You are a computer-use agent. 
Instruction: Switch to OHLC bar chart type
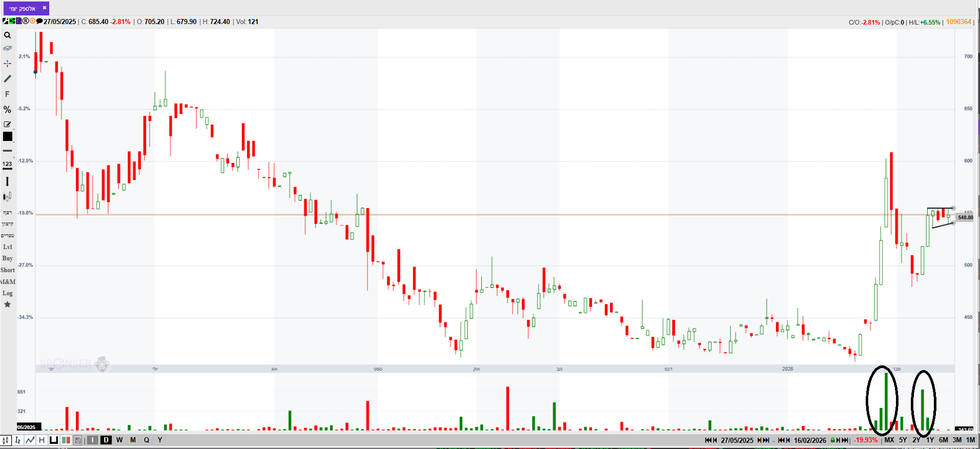click(18, 440)
